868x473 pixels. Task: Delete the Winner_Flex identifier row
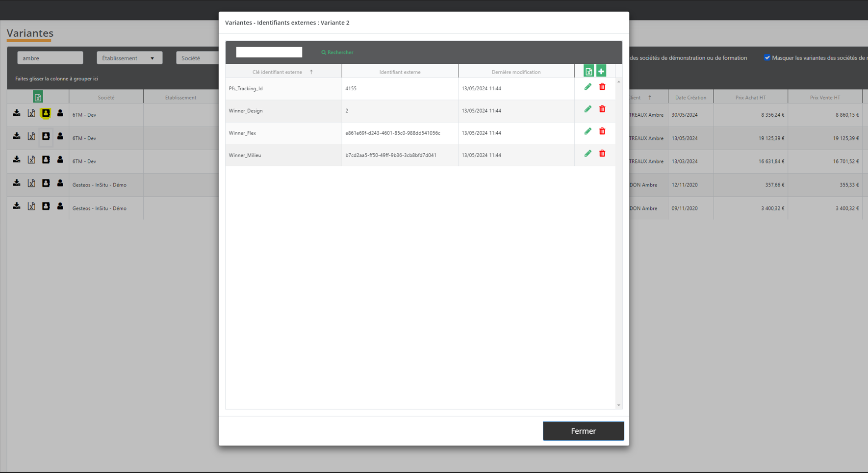(602, 131)
